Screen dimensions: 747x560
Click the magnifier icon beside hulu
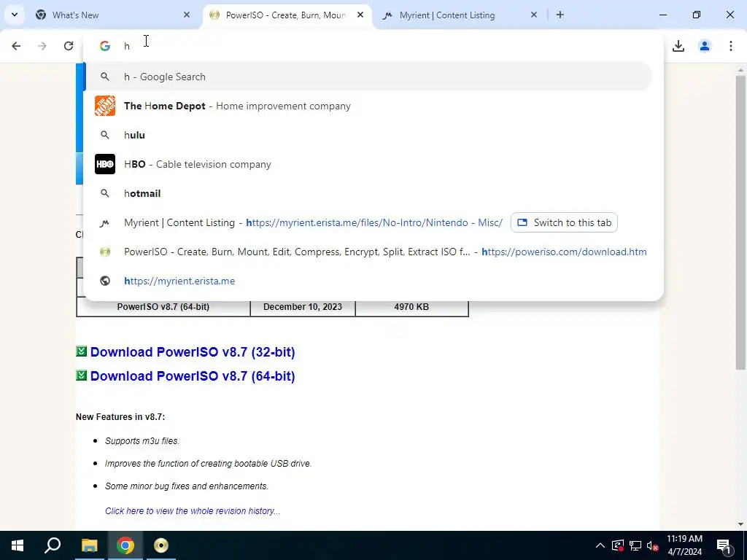[105, 135]
